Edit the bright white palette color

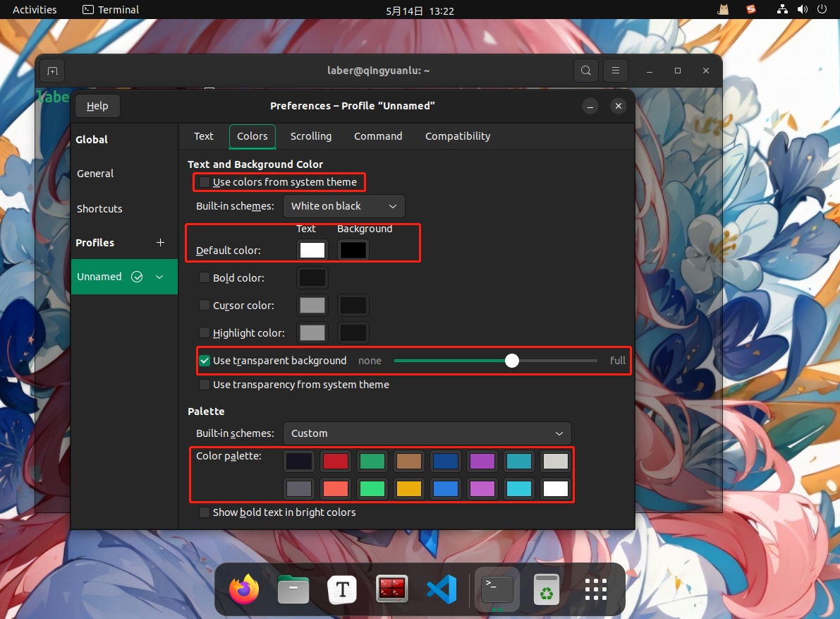click(x=556, y=488)
